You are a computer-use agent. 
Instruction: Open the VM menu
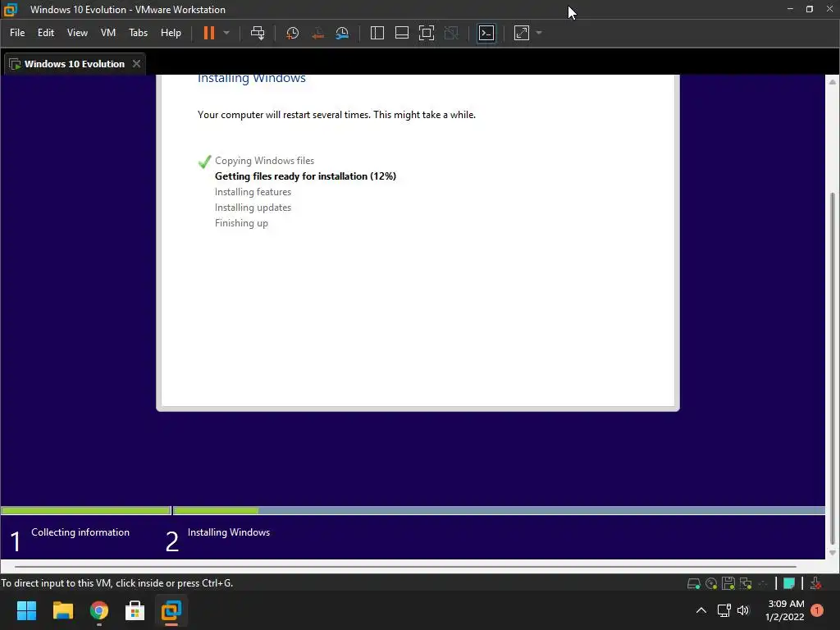pyautogui.click(x=108, y=33)
